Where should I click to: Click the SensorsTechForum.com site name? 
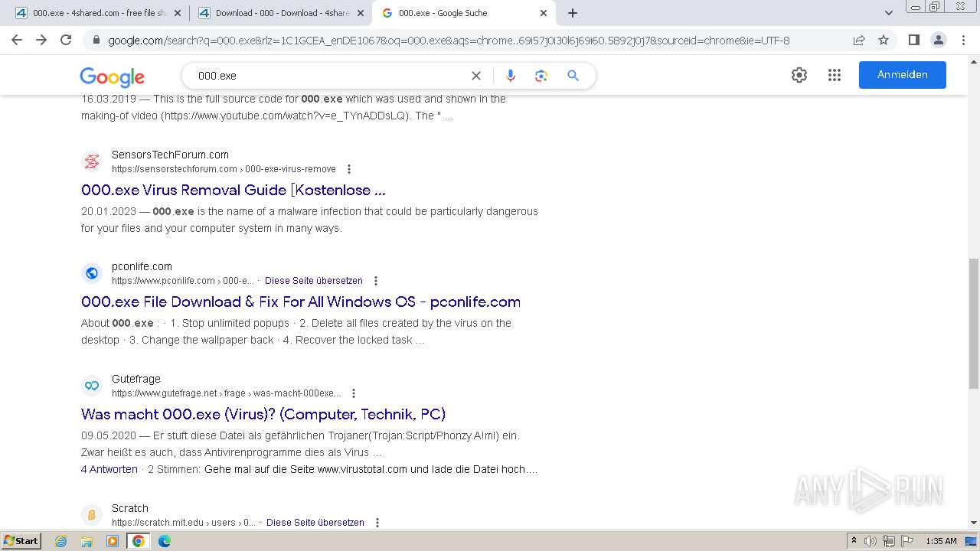click(x=170, y=155)
